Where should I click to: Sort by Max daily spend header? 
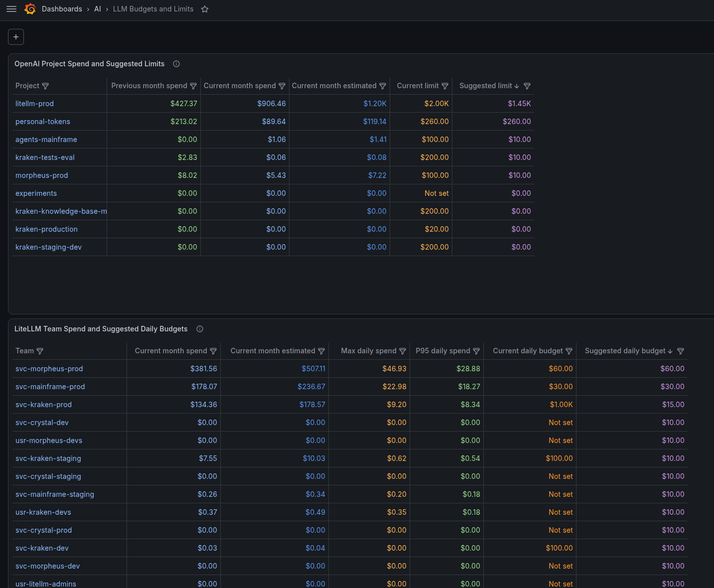point(369,351)
